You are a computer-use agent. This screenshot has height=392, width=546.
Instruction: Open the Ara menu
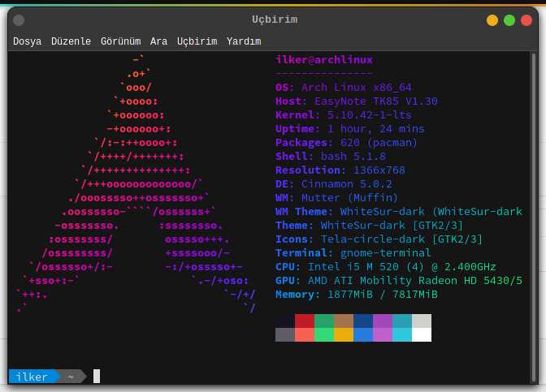[x=158, y=41]
